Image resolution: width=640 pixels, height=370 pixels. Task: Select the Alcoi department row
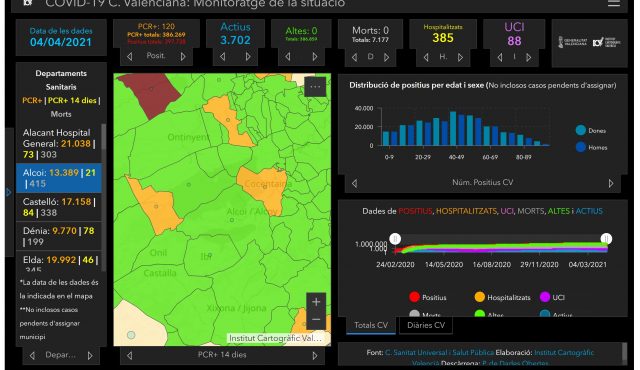(58, 178)
